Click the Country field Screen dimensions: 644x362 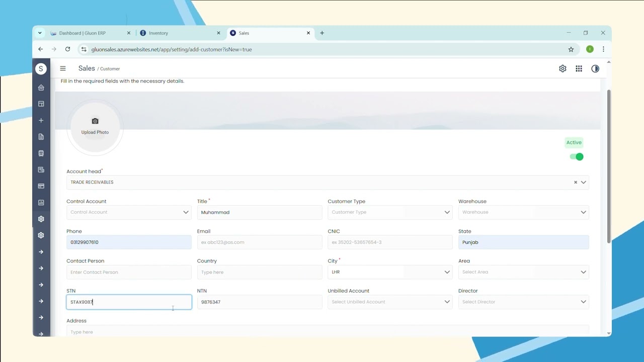point(260,272)
